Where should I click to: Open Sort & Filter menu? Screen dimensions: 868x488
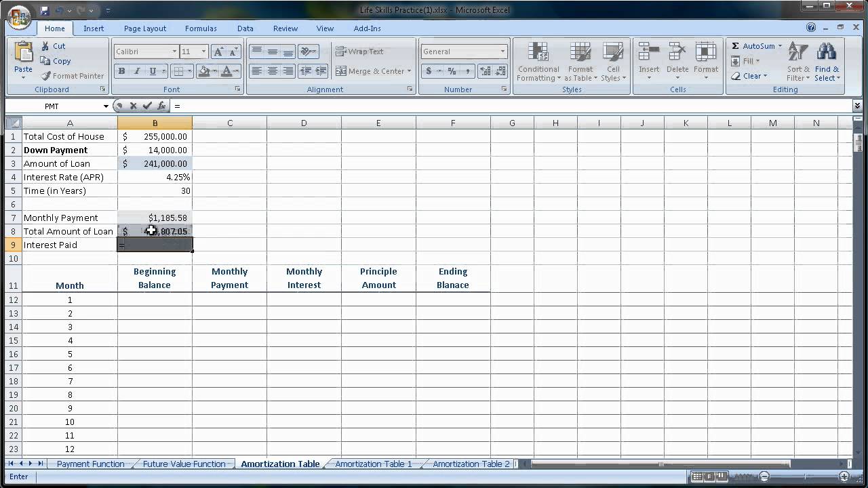pyautogui.click(x=798, y=62)
